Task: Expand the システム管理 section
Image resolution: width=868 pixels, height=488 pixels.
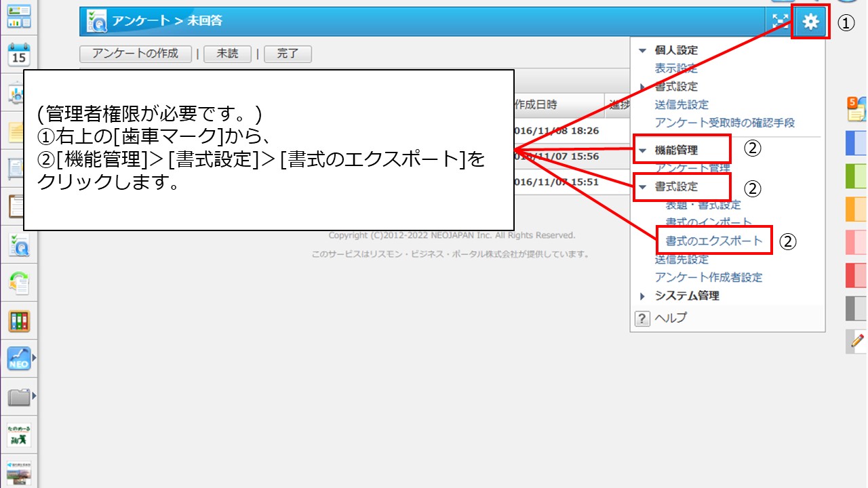Action: [x=643, y=296]
